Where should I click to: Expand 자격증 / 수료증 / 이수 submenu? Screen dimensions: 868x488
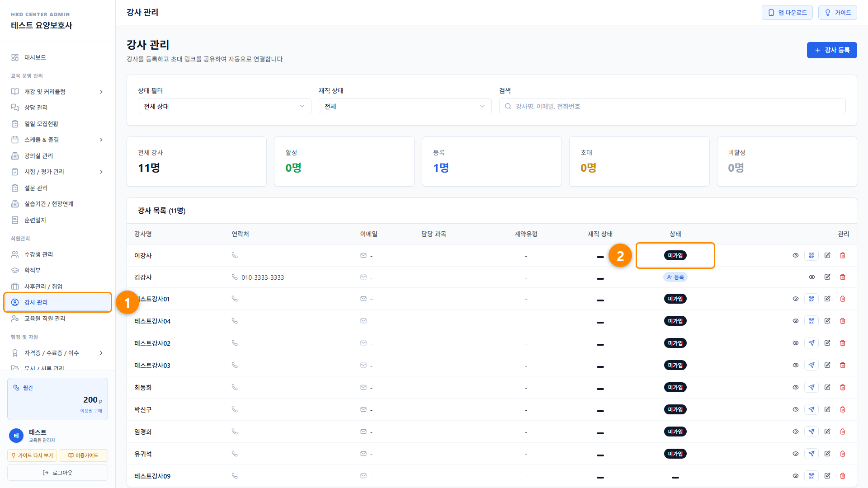coord(101,353)
